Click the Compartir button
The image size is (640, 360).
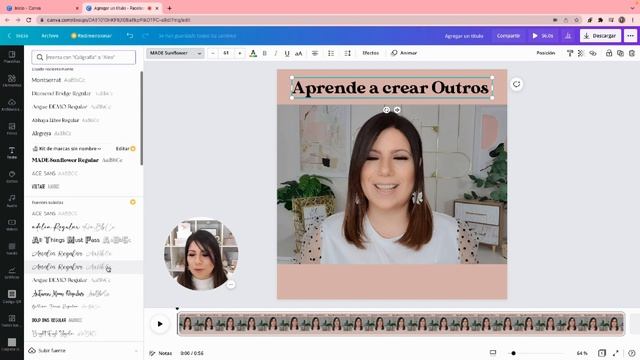point(508,36)
